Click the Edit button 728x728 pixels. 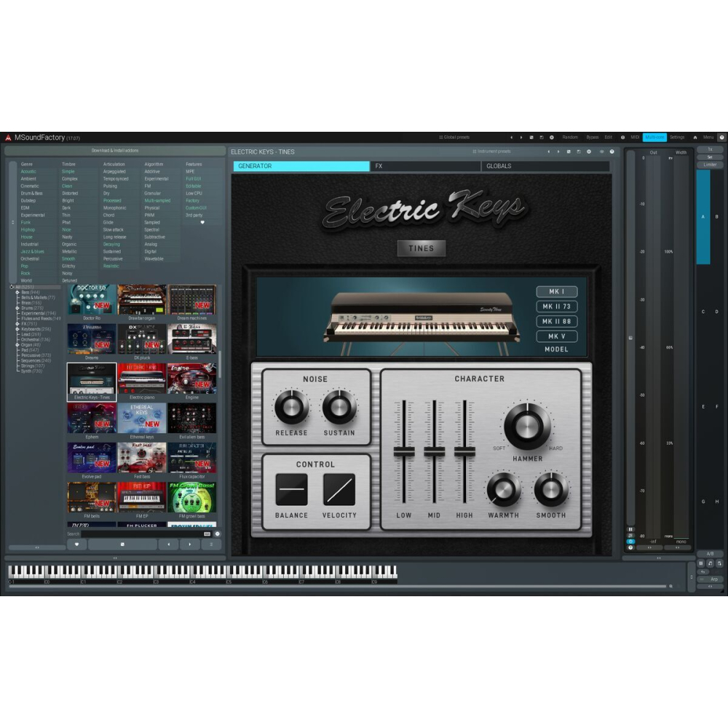tap(608, 138)
